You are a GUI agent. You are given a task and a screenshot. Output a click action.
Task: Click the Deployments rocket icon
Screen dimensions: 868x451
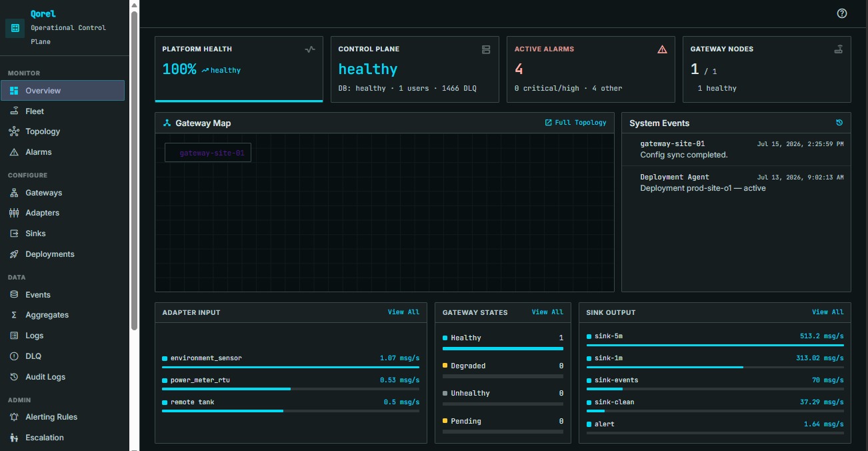(x=14, y=254)
